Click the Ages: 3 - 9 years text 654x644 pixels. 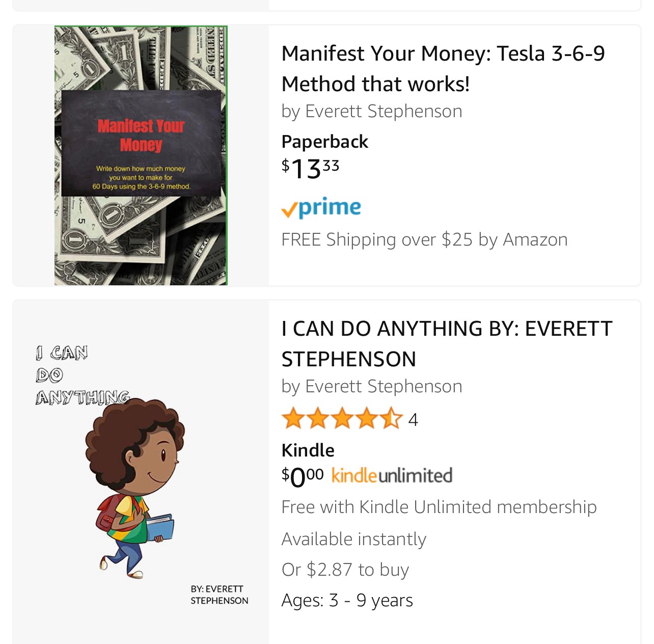point(347,600)
